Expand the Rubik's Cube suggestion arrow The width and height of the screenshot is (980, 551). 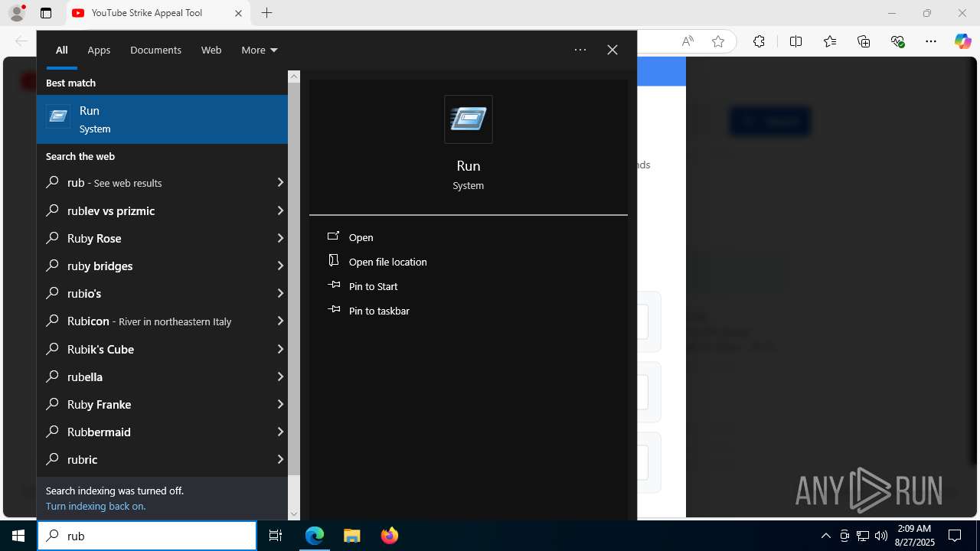pos(280,349)
